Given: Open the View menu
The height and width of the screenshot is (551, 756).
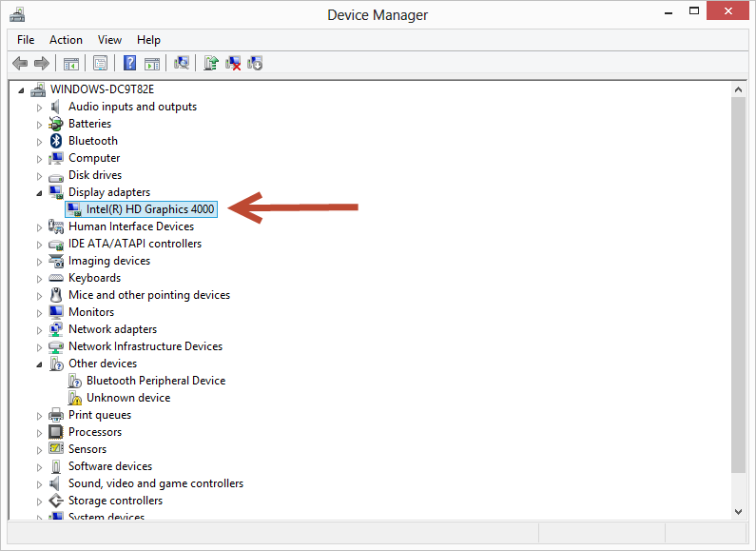Looking at the screenshot, I should (109, 40).
